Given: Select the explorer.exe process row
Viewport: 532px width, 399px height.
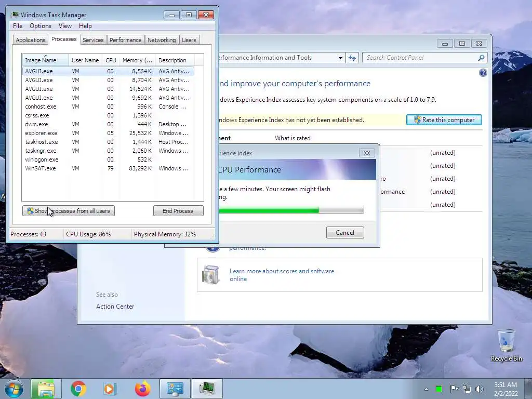Looking at the screenshot, I should point(108,133).
